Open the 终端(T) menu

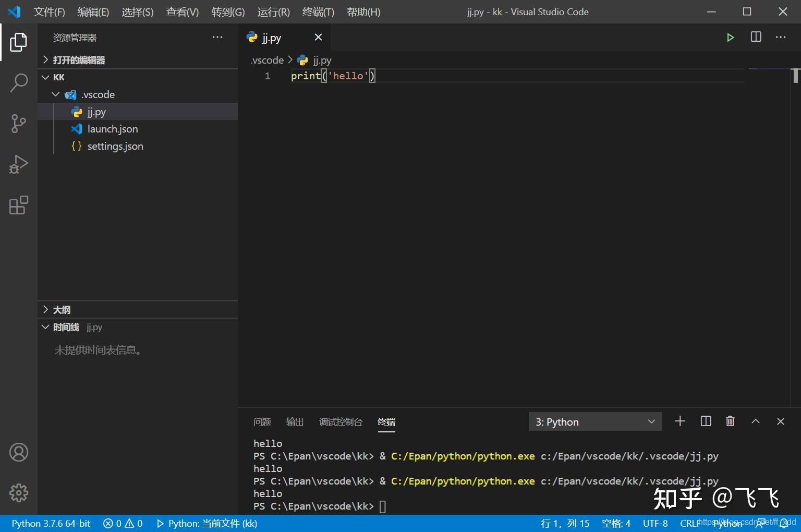tap(318, 11)
